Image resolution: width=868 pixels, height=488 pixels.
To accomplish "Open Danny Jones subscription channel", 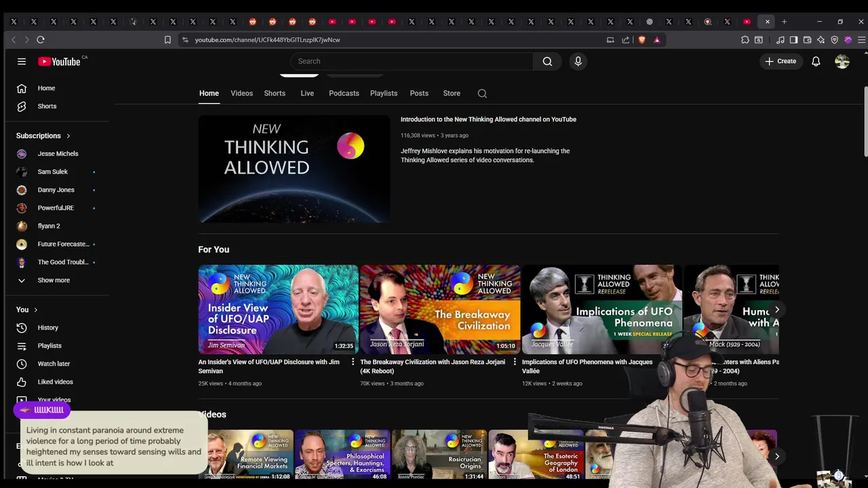I will [57, 190].
